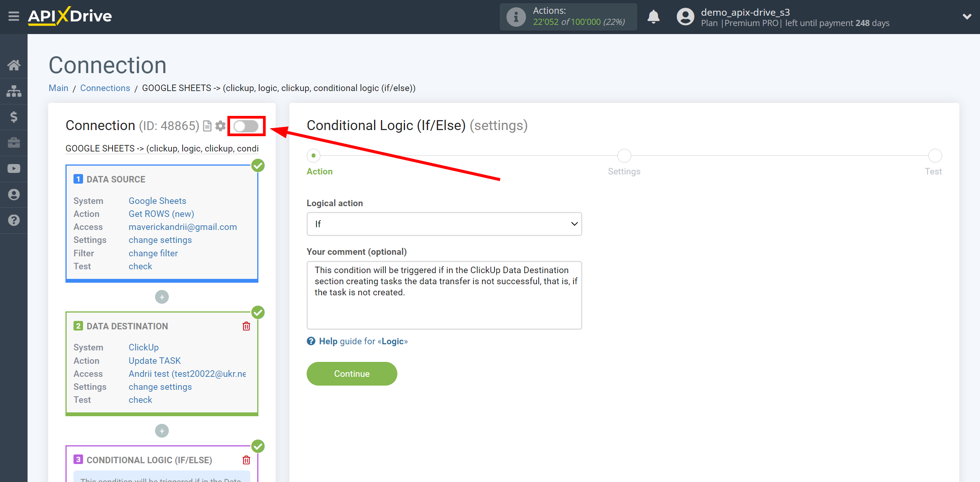This screenshot has width=980, height=482.
Task: Go to the Action step
Action: (x=314, y=156)
